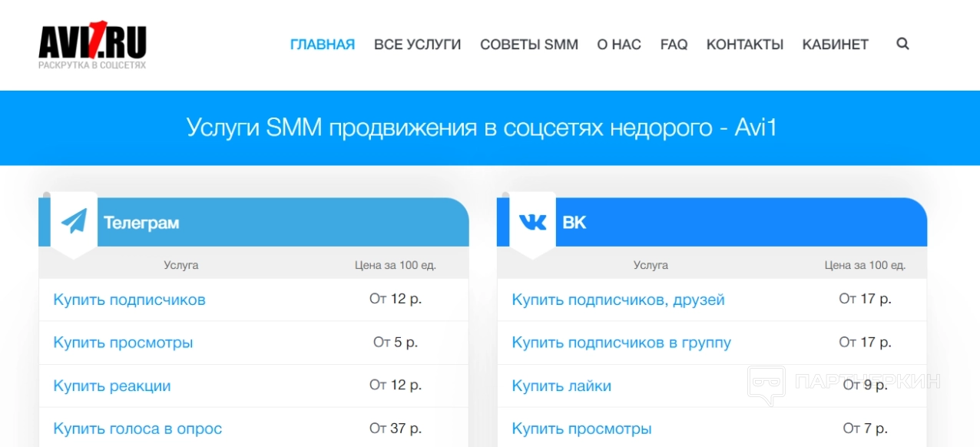Open the Купить подписчиков, друзей link

point(618,300)
